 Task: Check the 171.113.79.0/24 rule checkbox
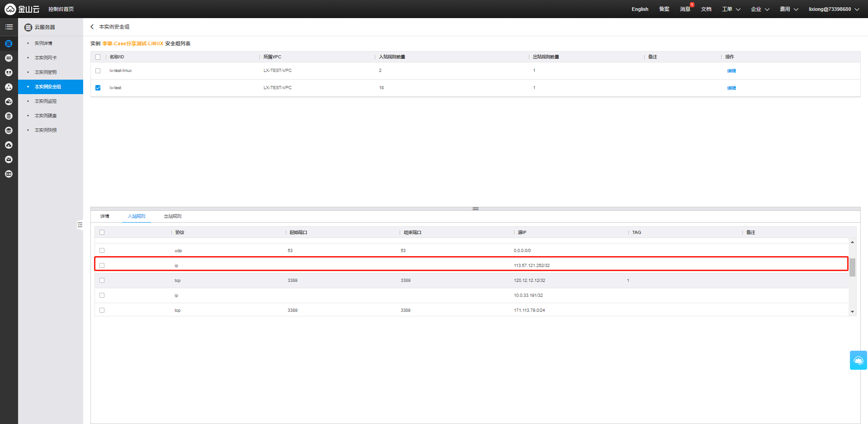point(102,310)
